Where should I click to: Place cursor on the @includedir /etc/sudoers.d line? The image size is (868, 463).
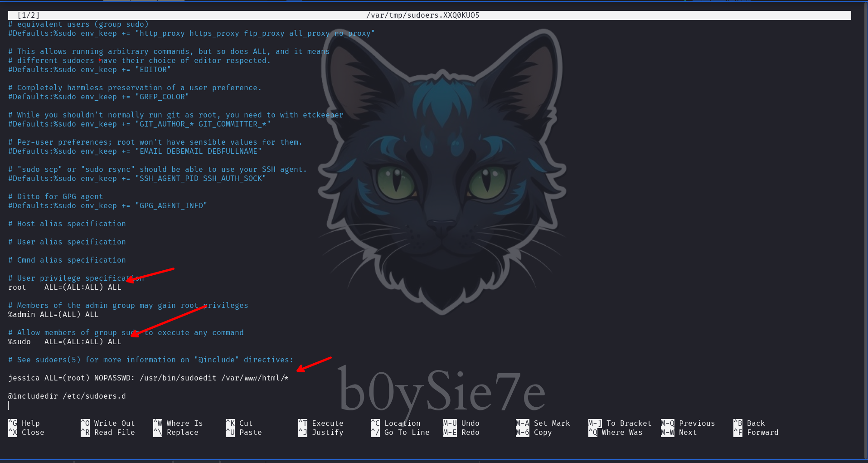pos(67,396)
